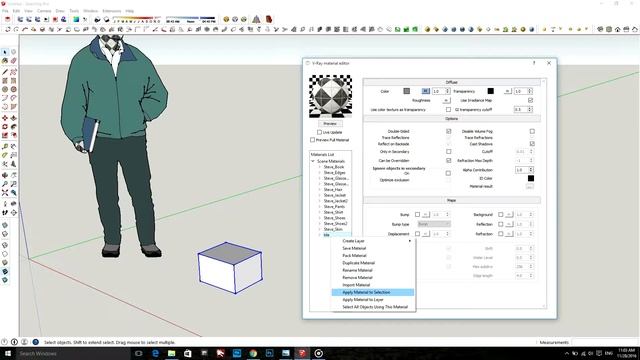Choose the Zoom magnifier tool

point(5,184)
